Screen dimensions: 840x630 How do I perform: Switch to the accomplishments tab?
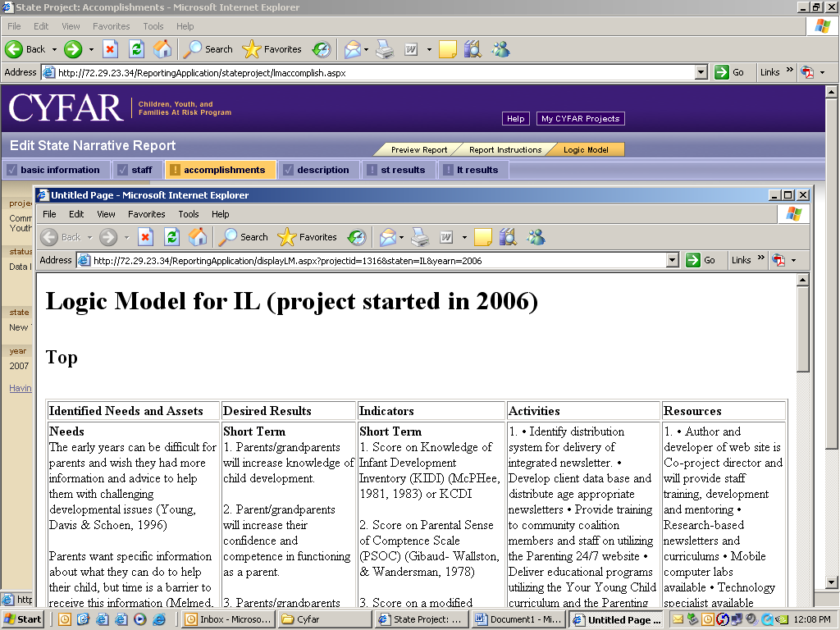tap(223, 170)
